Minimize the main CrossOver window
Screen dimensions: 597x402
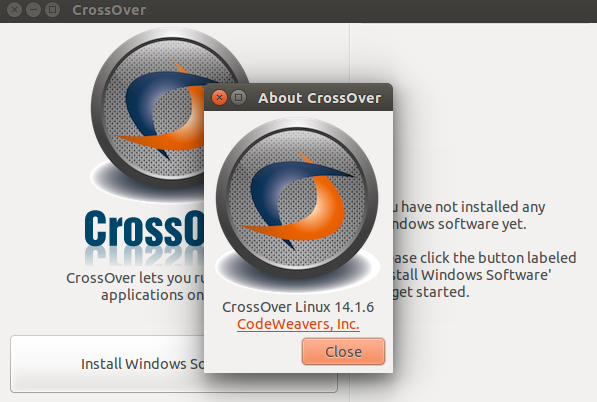tap(34, 10)
